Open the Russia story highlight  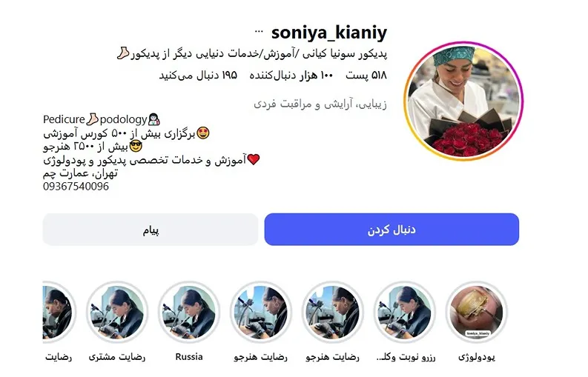[x=189, y=312]
